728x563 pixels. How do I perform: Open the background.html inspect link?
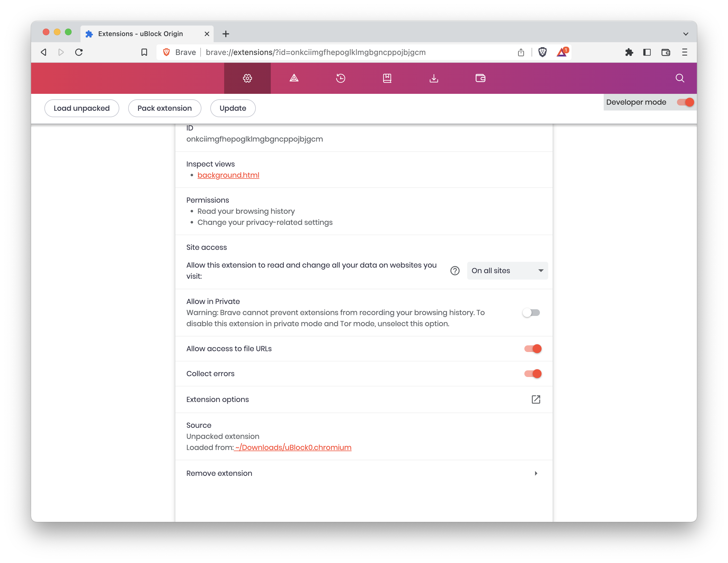click(228, 175)
